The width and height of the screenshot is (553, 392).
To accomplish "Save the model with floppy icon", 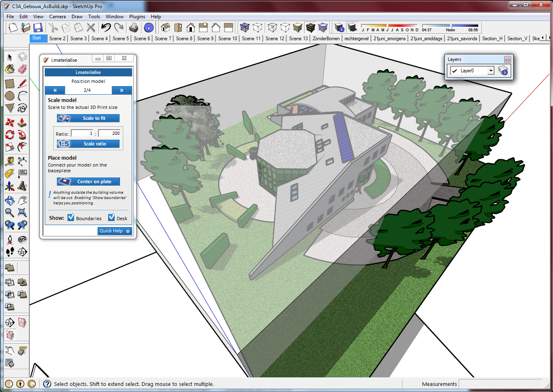I will 38,28.
